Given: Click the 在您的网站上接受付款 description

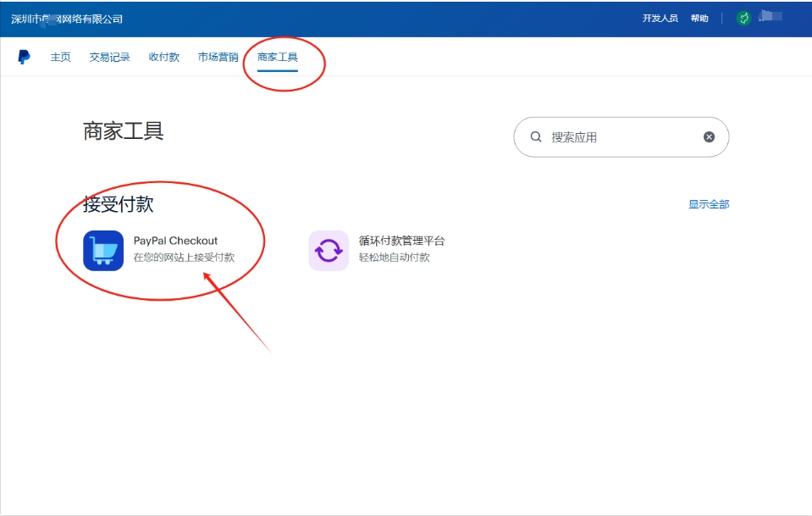Looking at the screenshot, I should tap(185, 257).
